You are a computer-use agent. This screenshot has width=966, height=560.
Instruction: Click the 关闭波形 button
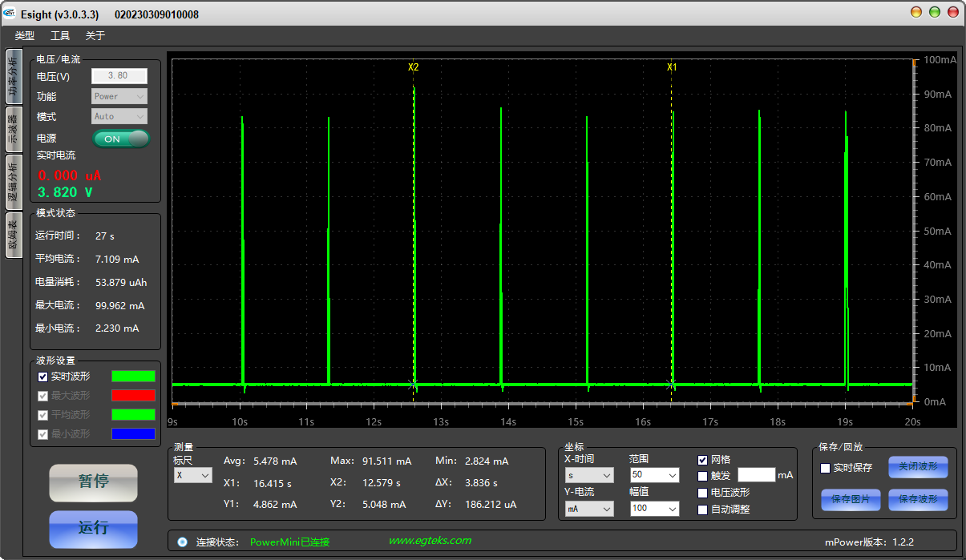(x=918, y=467)
